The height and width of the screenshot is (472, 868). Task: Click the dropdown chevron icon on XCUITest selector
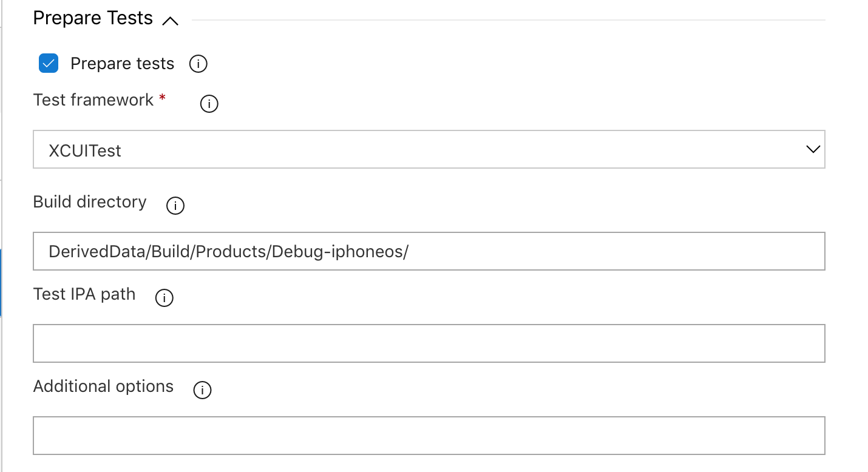pos(813,149)
